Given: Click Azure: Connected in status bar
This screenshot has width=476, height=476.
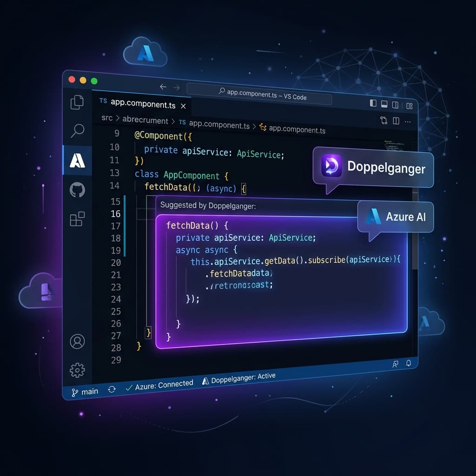Looking at the screenshot, I should point(159,385).
